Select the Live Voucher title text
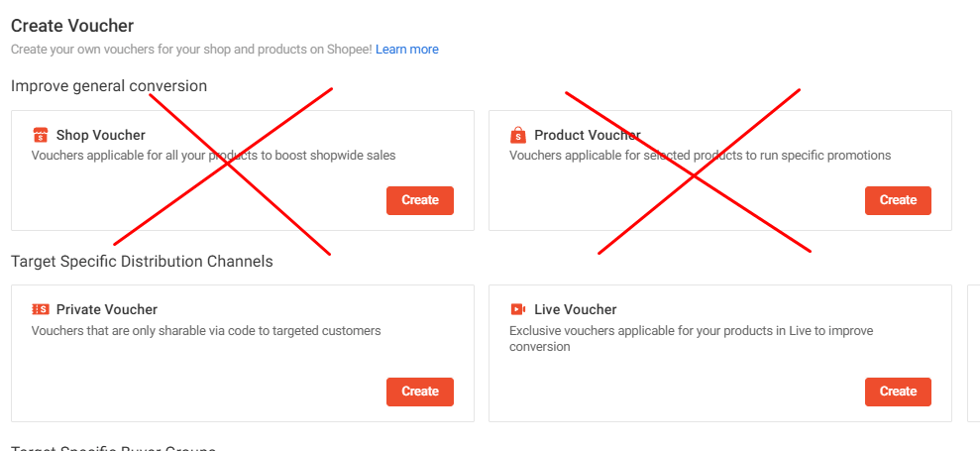 coord(576,309)
